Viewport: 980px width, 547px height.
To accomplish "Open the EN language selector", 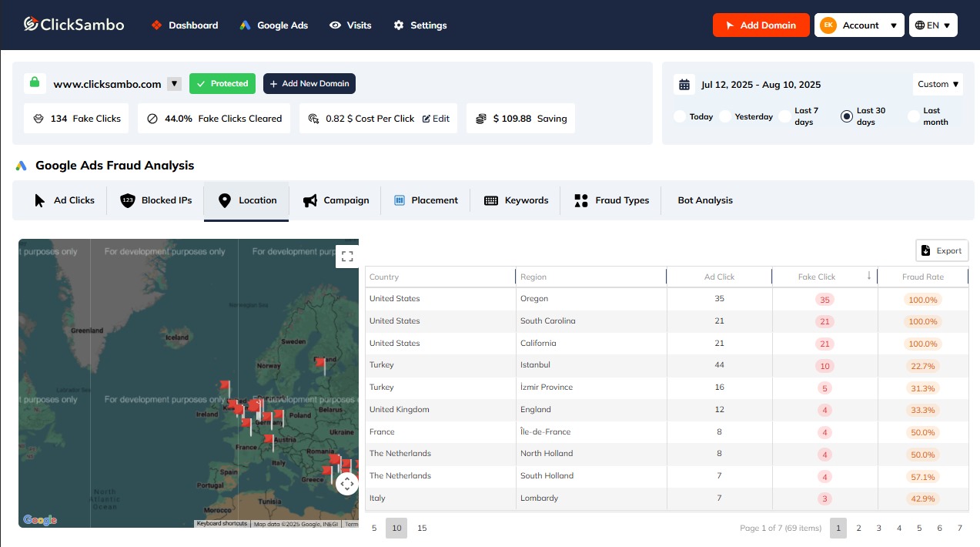I will coord(933,25).
